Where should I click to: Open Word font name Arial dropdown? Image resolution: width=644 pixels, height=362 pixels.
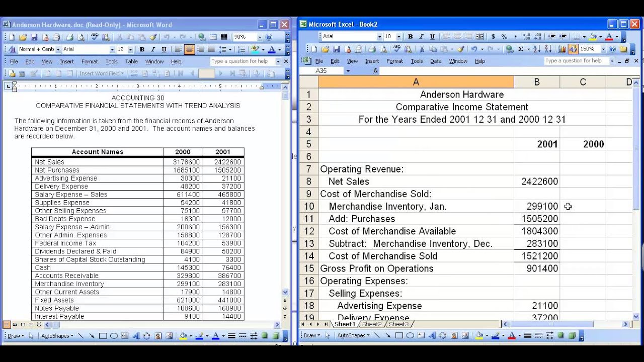[112, 49]
